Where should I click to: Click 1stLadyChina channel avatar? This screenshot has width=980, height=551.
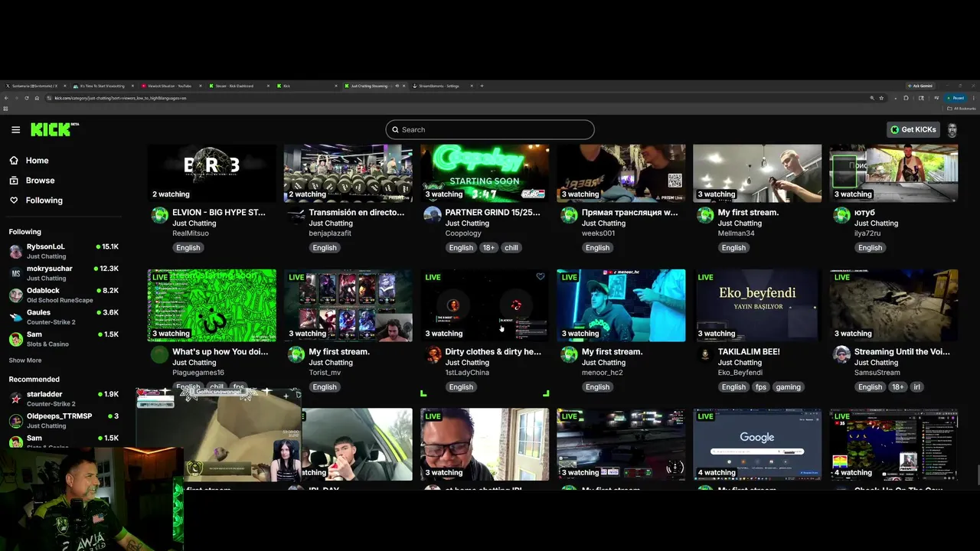[x=433, y=354]
